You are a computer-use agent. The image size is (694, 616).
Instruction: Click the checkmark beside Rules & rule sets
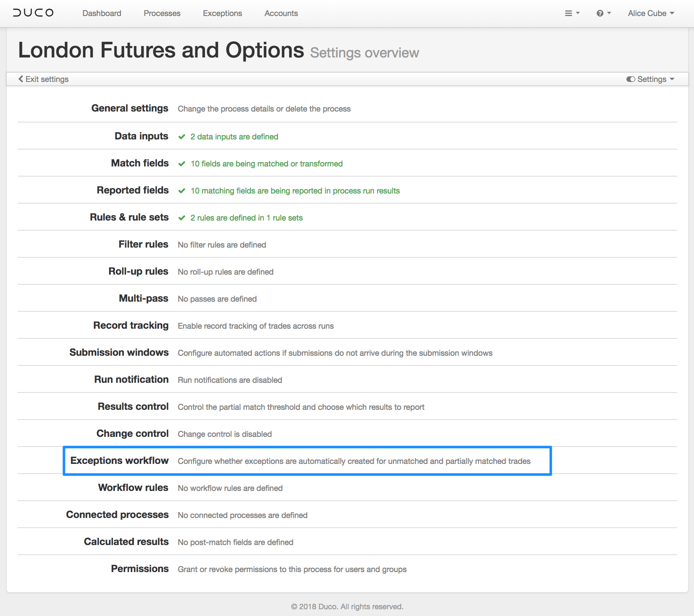tap(182, 218)
